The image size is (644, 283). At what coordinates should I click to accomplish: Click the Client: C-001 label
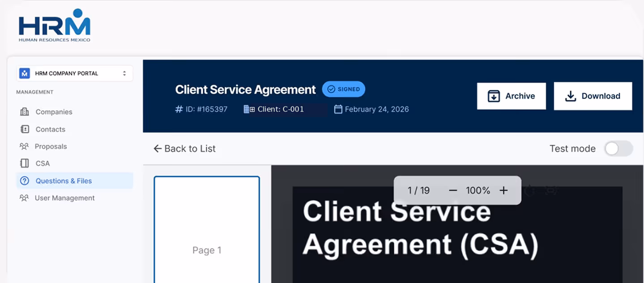tap(281, 109)
